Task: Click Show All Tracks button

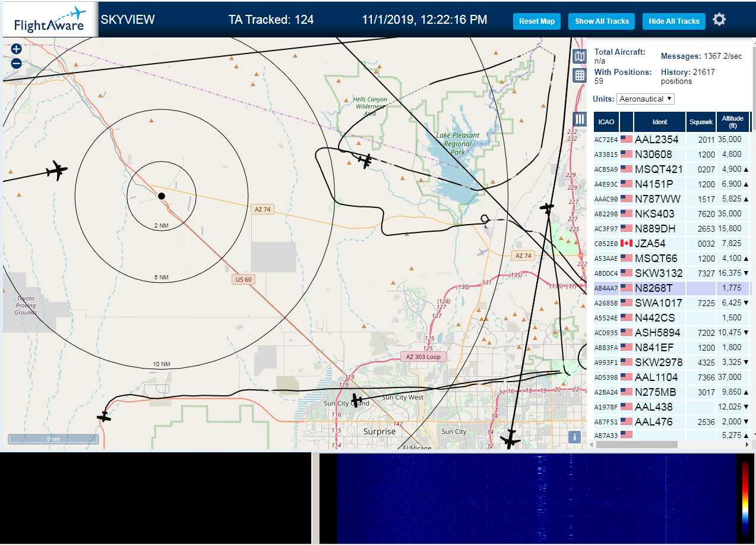Action: click(602, 21)
